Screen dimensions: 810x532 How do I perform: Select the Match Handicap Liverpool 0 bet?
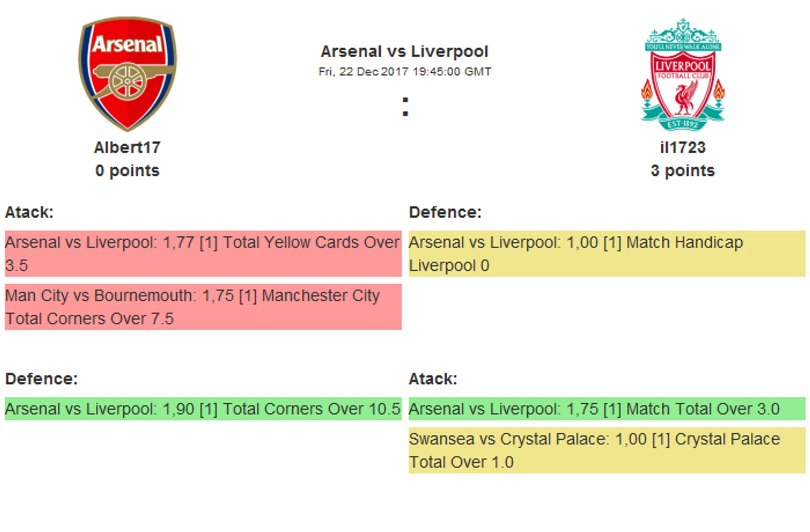(607, 254)
